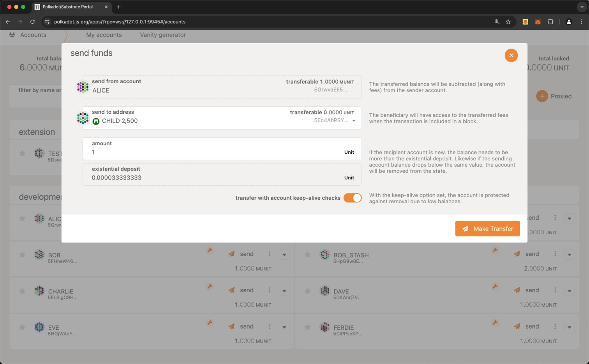
Task: Click the amount input field
Action: point(218,152)
